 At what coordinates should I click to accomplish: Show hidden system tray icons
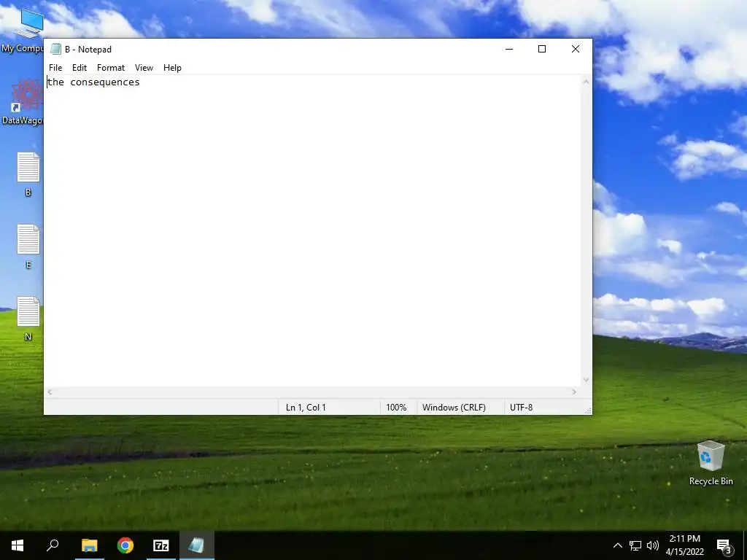coord(617,545)
